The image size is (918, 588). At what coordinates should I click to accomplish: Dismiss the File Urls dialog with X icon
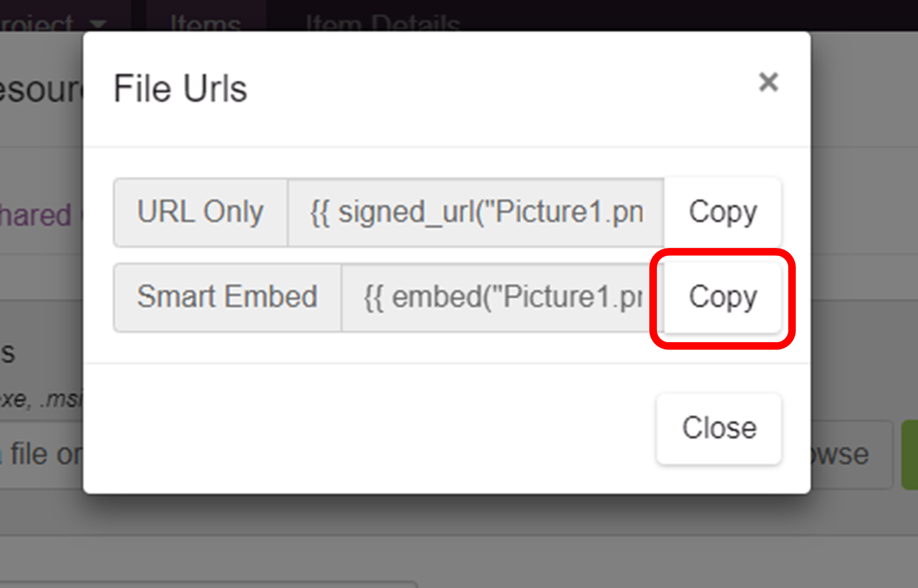[x=768, y=82]
